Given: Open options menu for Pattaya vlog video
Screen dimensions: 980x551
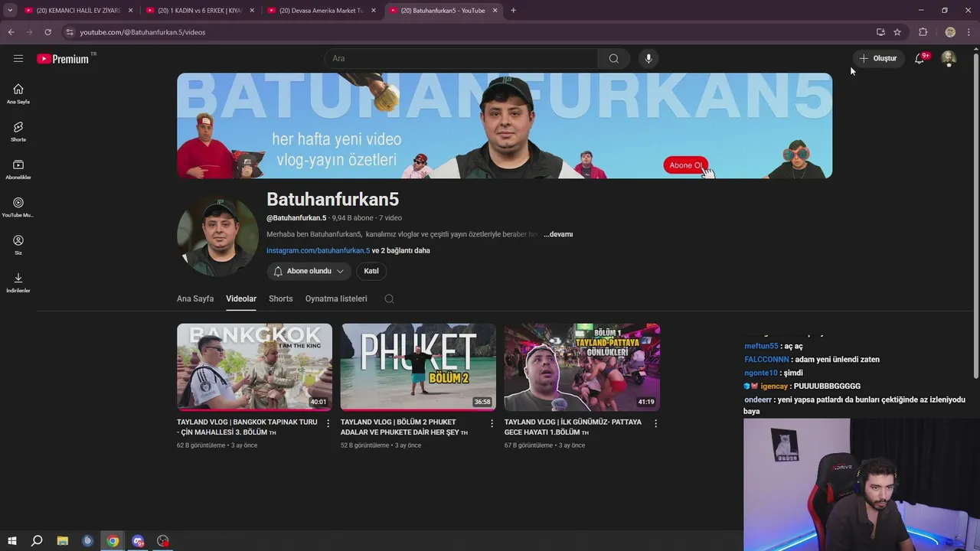Looking at the screenshot, I should [x=655, y=423].
